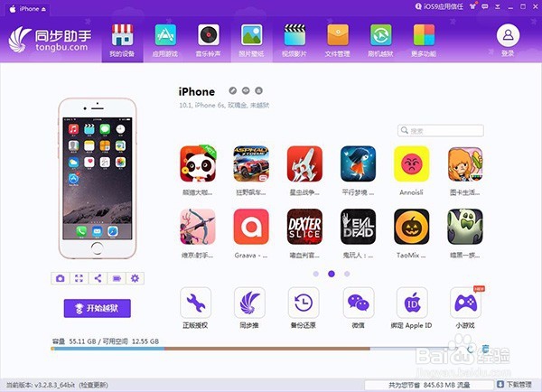Viewport: 542px width, 392px height.
Task: Click the 共为您节省 845.63 MB traffic status
Action: (x=429, y=385)
